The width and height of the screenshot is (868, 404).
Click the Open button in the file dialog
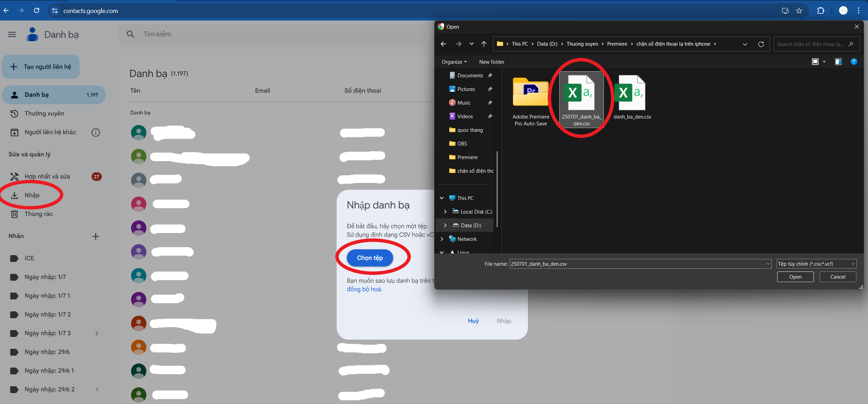pos(795,277)
